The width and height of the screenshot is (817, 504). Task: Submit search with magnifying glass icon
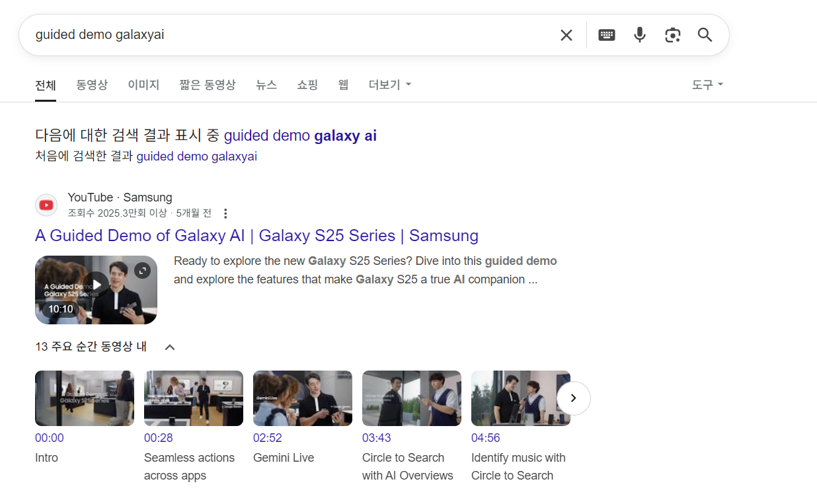coord(705,35)
